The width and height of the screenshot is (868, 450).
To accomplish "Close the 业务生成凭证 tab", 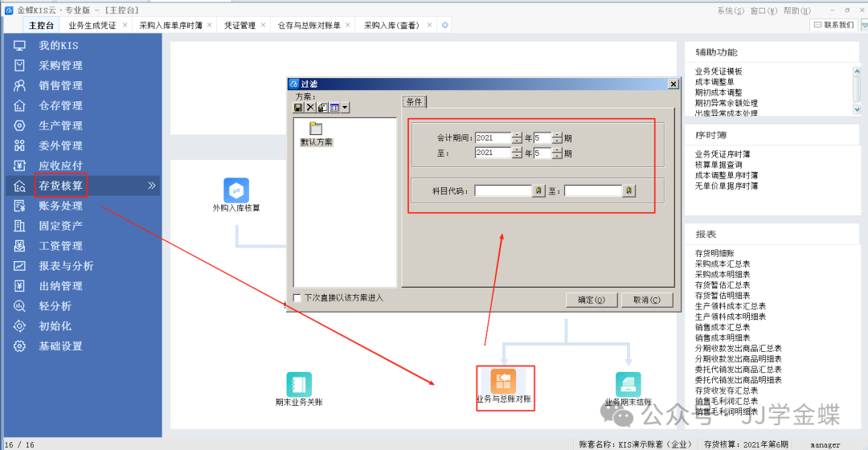I will pos(125,25).
